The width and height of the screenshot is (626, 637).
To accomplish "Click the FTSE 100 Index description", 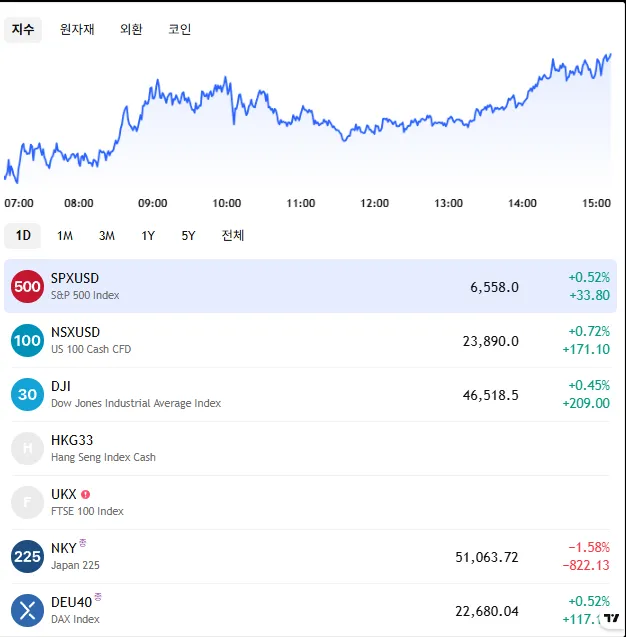I will pyautogui.click(x=87, y=511).
